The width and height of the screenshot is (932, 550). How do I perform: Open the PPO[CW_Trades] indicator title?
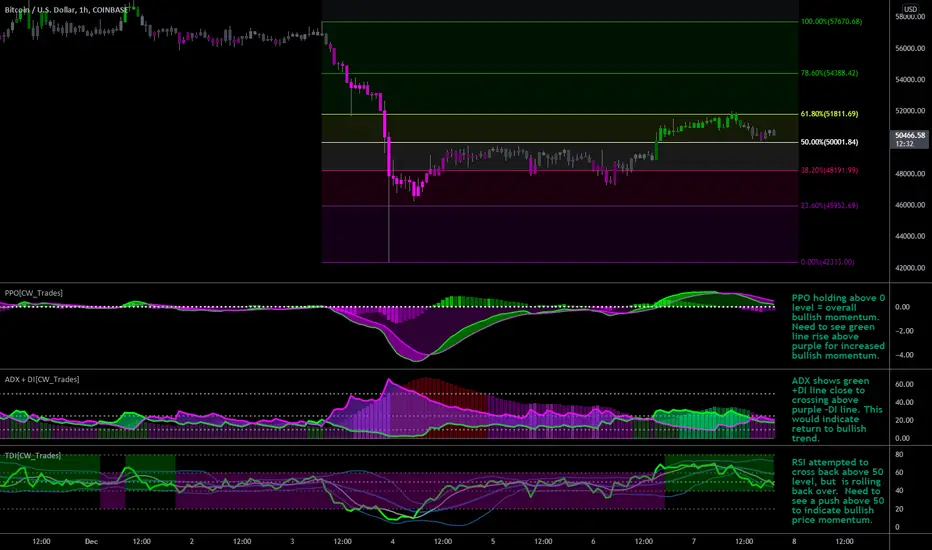point(33,293)
